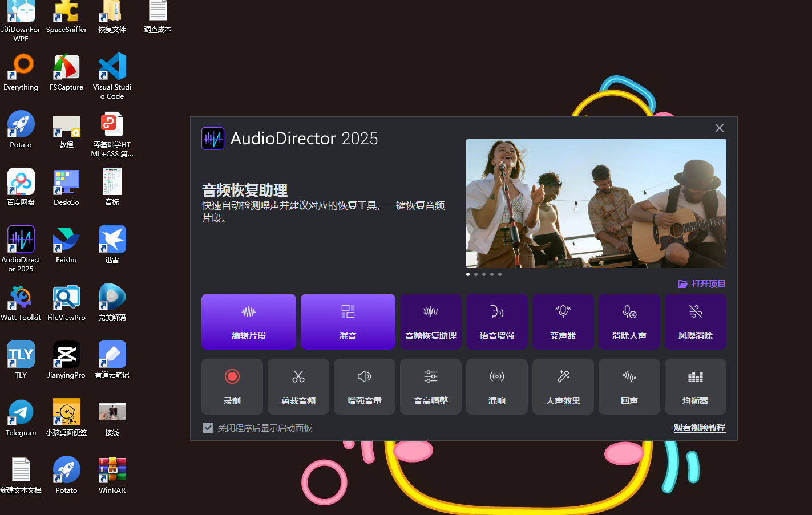The height and width of the screenshot is (515, 812).
Task: Select the FileViewPro desktop icon
Action: coord(67,302)
